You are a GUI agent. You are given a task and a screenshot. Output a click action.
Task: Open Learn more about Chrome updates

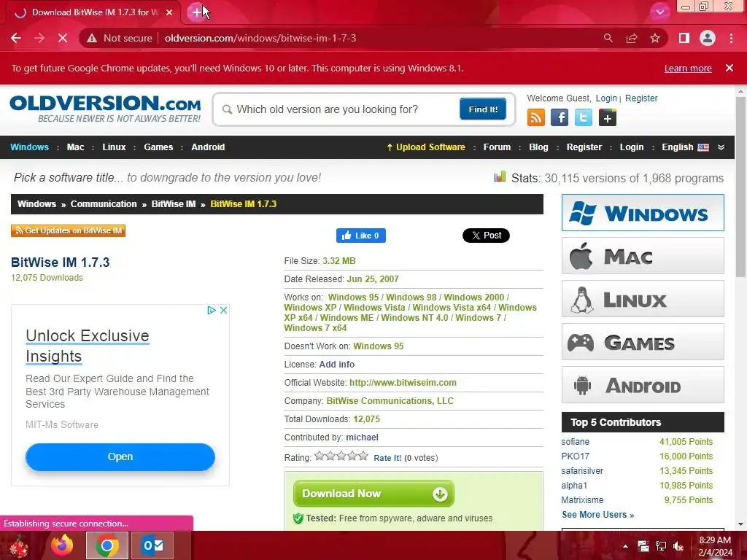tap(688, 68)
